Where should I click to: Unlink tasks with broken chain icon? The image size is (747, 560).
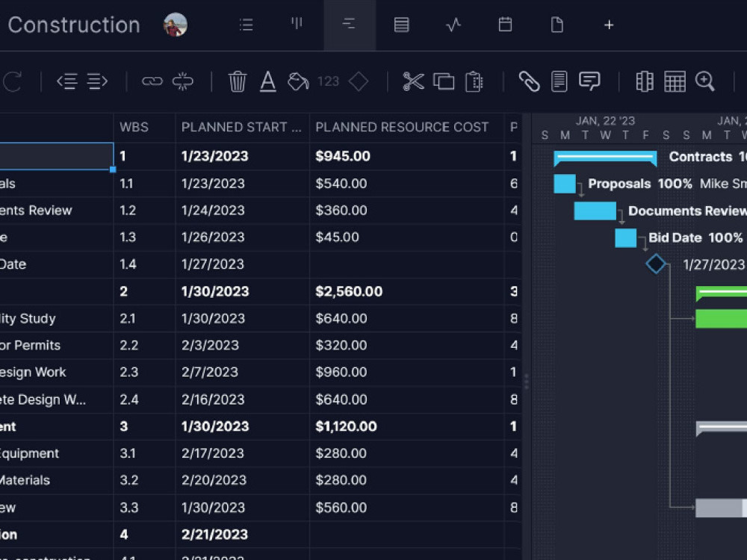[183, 81]
